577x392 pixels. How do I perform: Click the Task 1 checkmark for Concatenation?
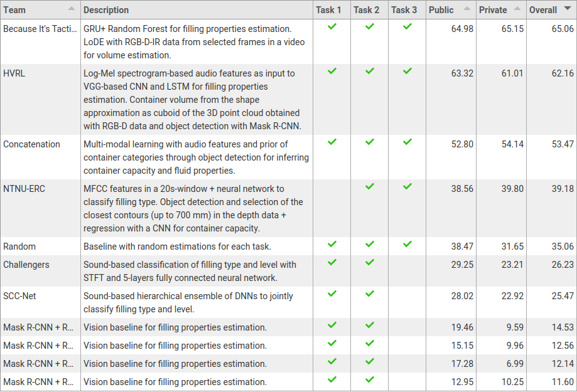(x=332, y=142)
